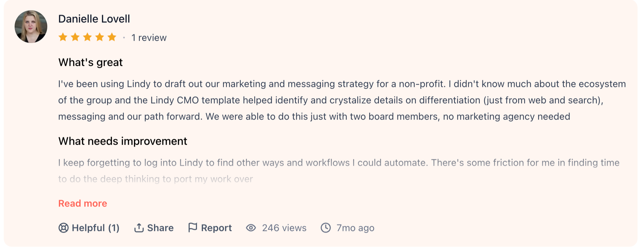Click the fourth rating star
The width and height of the screenshot is (644, 249).
tap(100, 37)
